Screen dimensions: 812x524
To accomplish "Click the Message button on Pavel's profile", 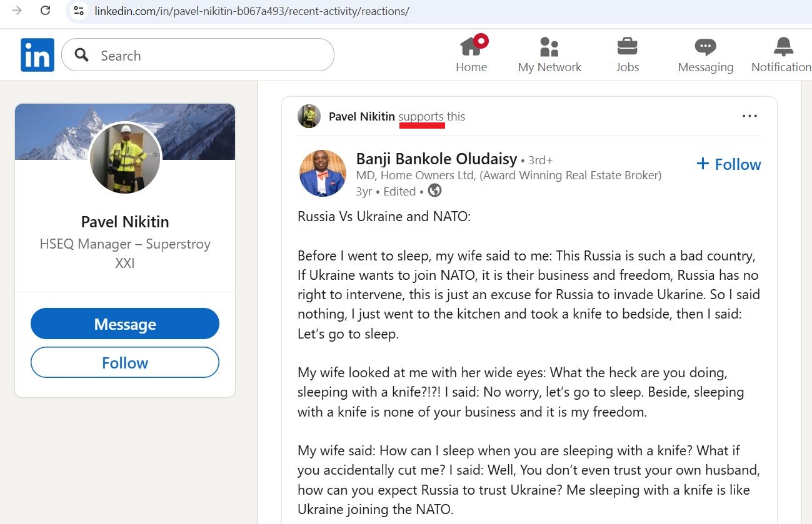I will coord(124,324).
